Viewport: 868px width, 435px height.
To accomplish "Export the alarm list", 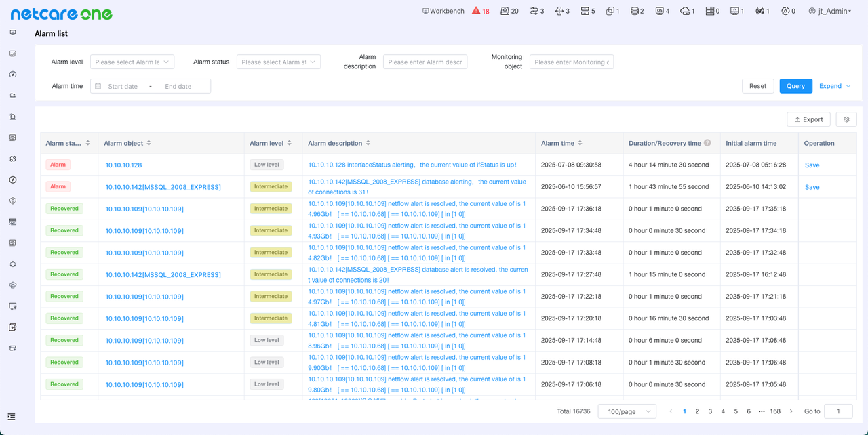I will [x=808, y=119].
